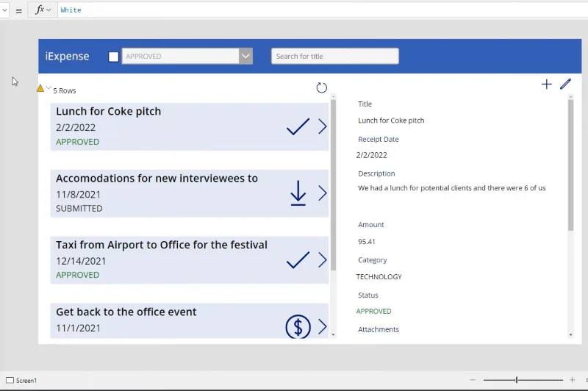The height and width of the screenshot is (391, 588).
Task: Click the Description label in the details form
Action: (x=376, y=173)
